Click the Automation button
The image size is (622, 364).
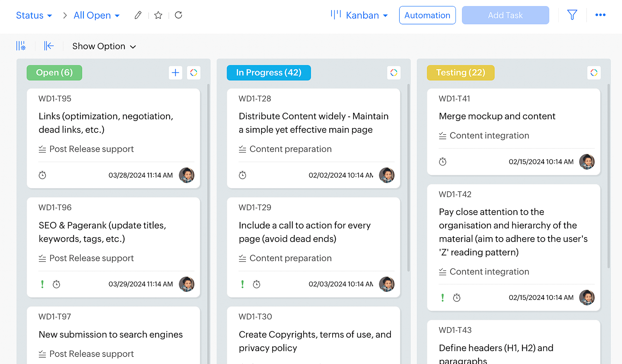[x=427, y=15]
